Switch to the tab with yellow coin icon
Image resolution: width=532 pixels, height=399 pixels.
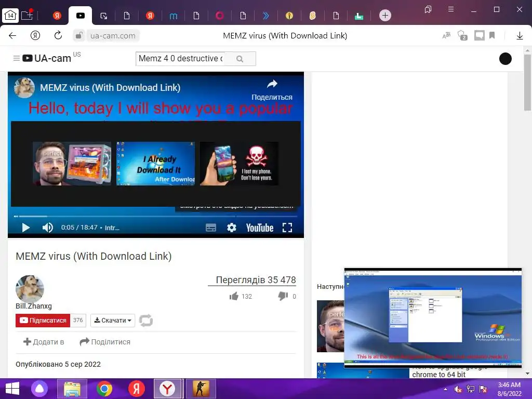click(289, 15)
